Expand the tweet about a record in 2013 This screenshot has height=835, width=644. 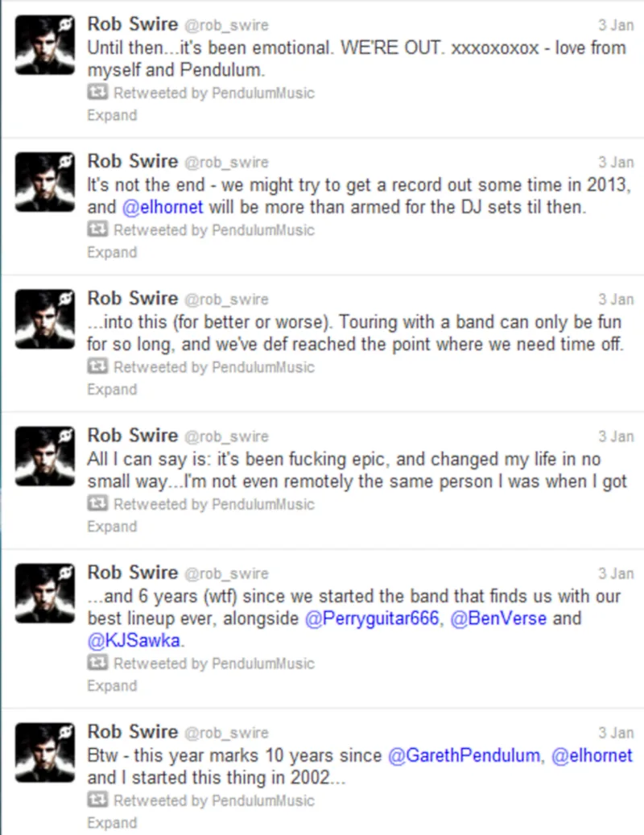[x=112, y=252]
